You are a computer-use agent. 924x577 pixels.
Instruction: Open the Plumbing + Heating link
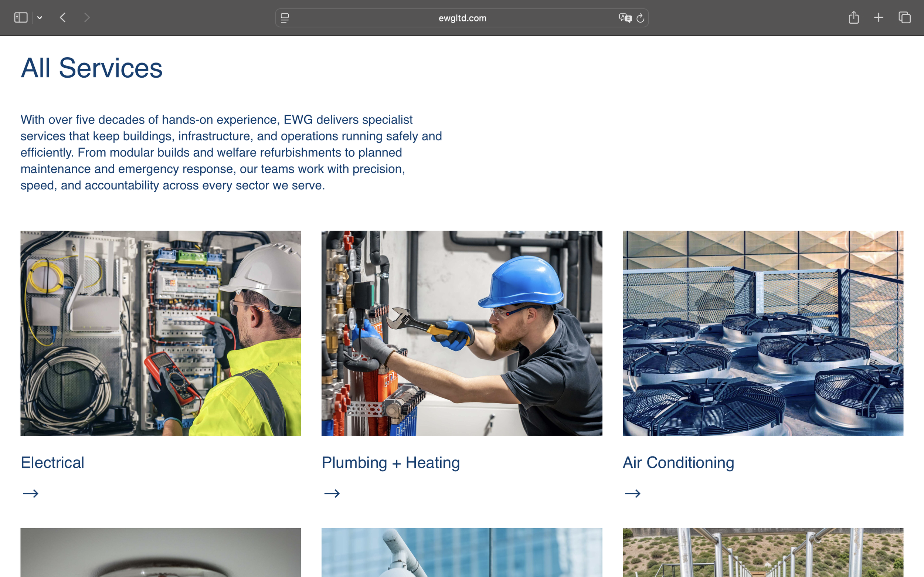[x=390, y=462]
